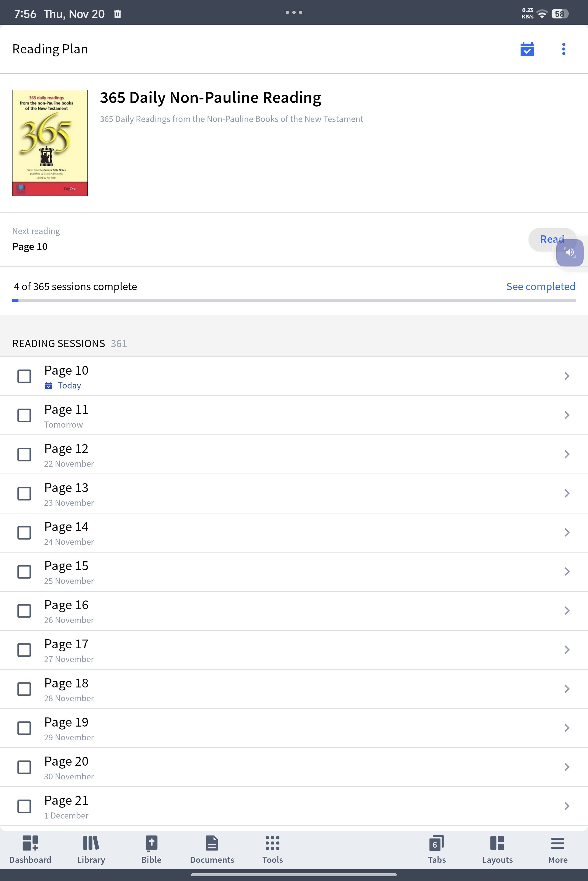This screenshot has height=881, width=588.
Task: Tick the Page 17 checkbox
Action: click(24, 650)
